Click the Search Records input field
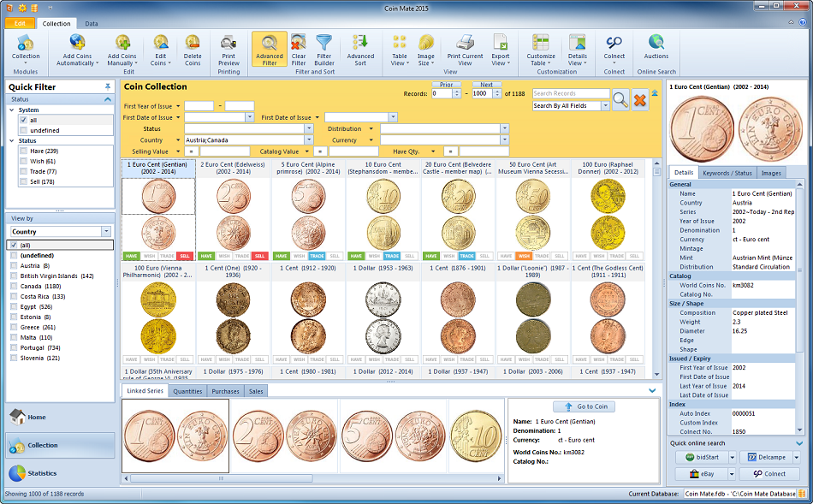813x504 pixels. tap(571, 93)
